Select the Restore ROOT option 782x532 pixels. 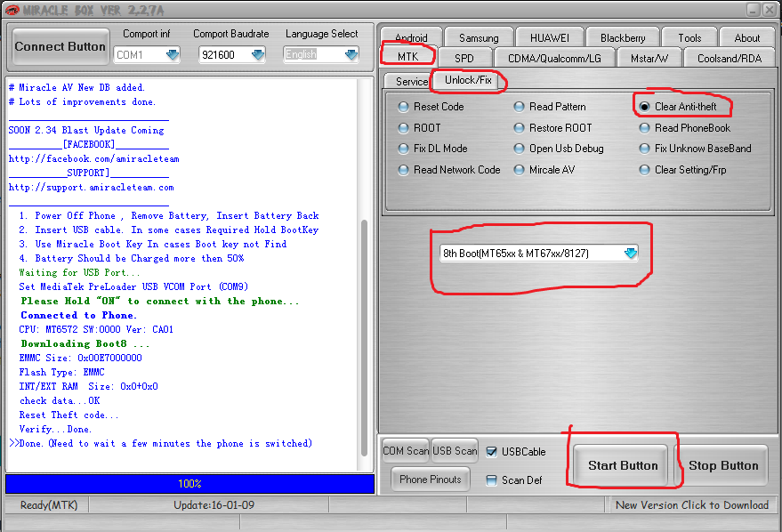(x=519, y=128)
